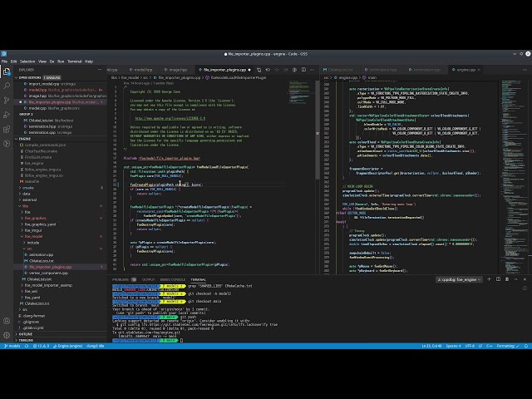Click the left editor minimap
This screenshot has height=399, width=532.
tap(299, 91)
